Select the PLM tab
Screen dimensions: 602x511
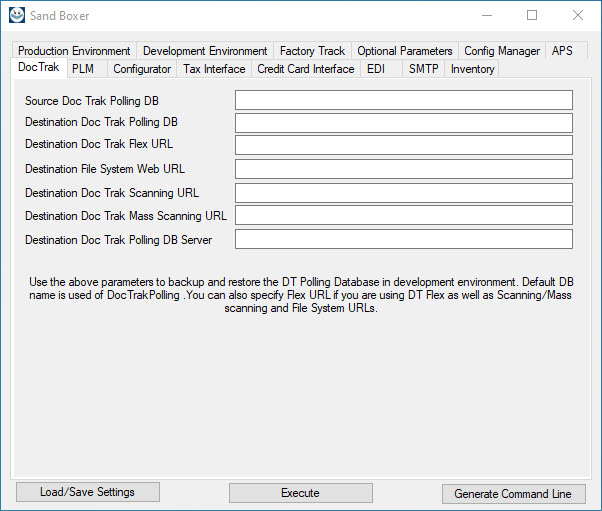(83, 69)
